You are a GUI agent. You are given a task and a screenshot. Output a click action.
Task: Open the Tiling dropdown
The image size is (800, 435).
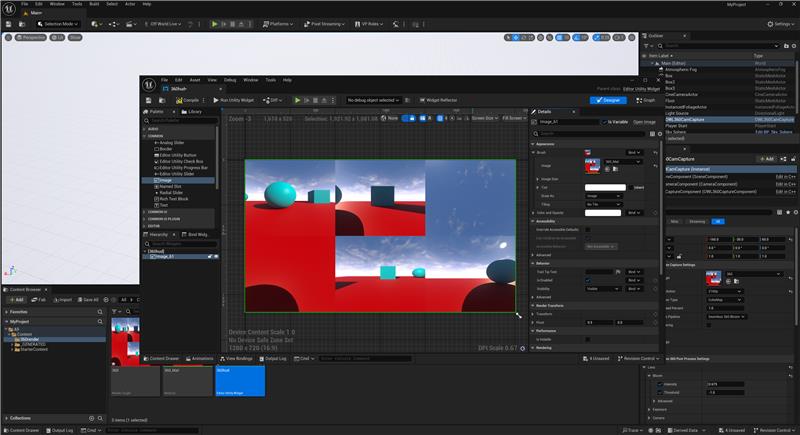coord(603,204)
